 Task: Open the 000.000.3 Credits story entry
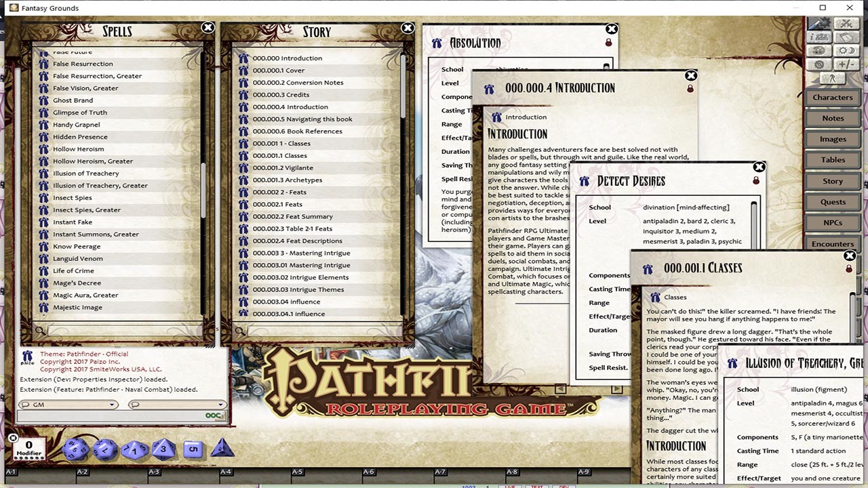click(x=280, y=94)
